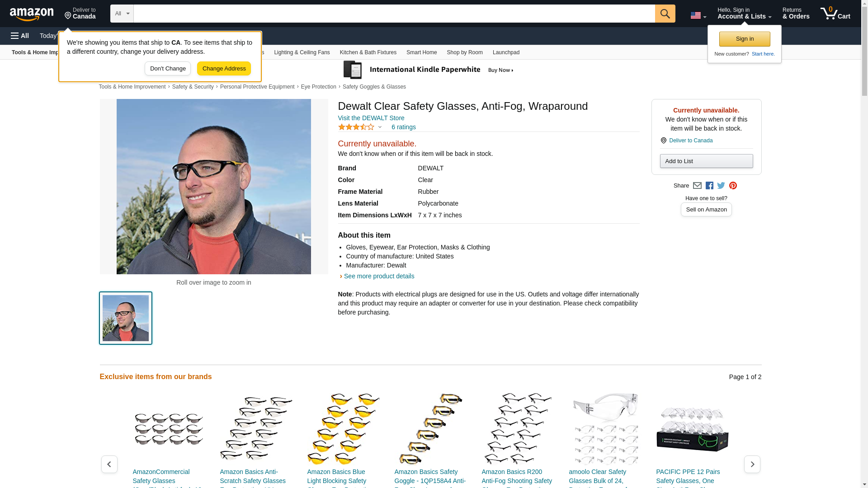Viewport: 868px width, 488px height.
Task: Expand See more product details
Action: [x=378, y=276]
